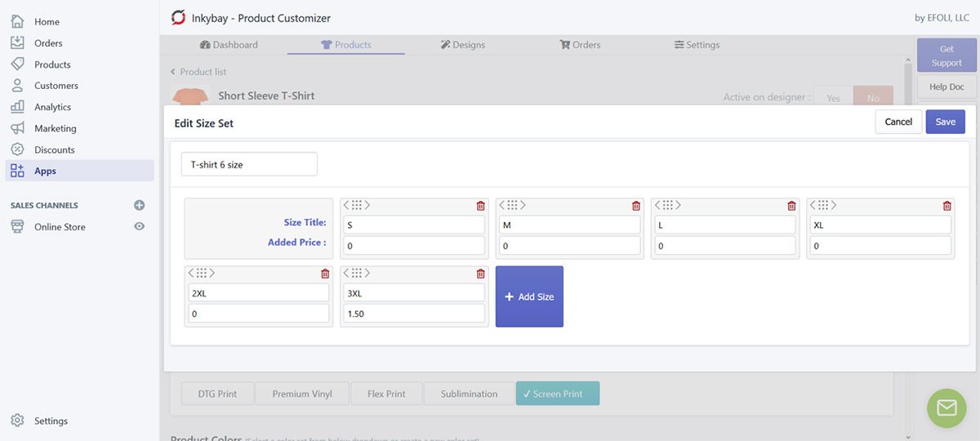Click the drag-handle grid icon on M card
This screenshot has height=441, width=980.
tap(512, 205)
